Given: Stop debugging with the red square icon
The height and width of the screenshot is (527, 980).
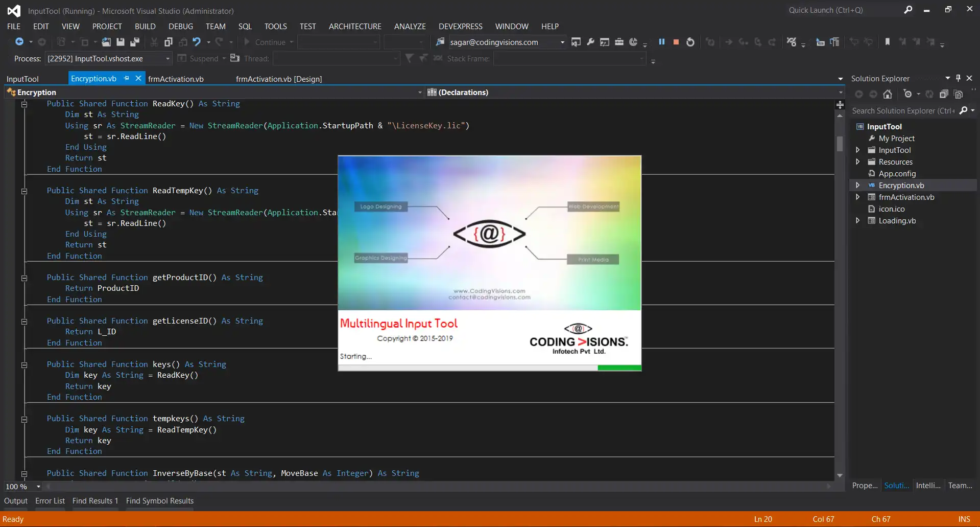Looking at the screenshot, I should click(676, 42).
